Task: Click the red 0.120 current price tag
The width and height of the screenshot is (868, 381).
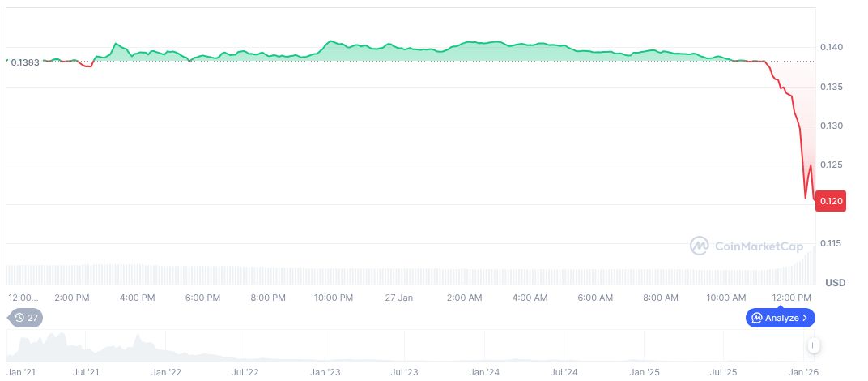Action: pyautogui.click(x=829, y=201)
